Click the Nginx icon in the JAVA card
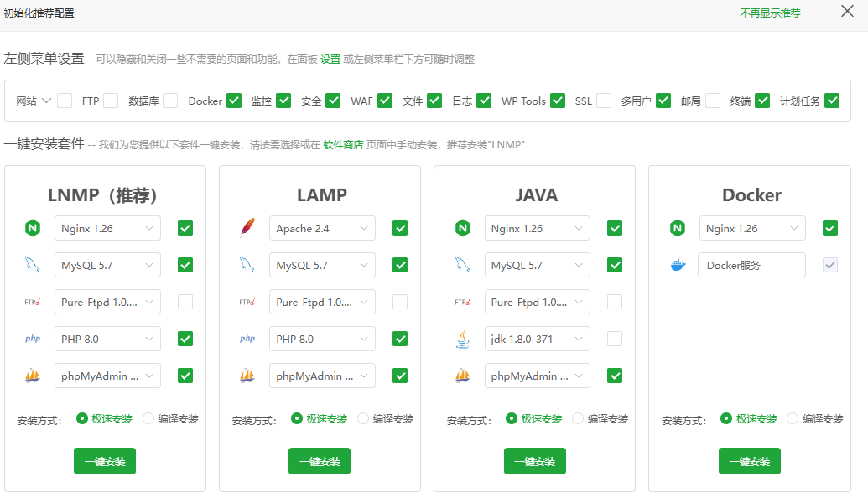868x503 pixels. pyautogui.click(x=463, y=228)
